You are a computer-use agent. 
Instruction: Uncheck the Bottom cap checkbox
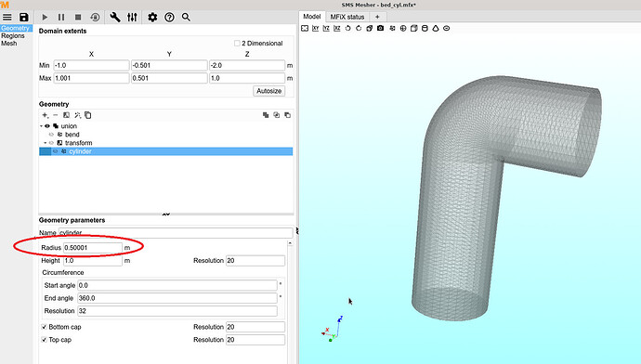(45, 327)
